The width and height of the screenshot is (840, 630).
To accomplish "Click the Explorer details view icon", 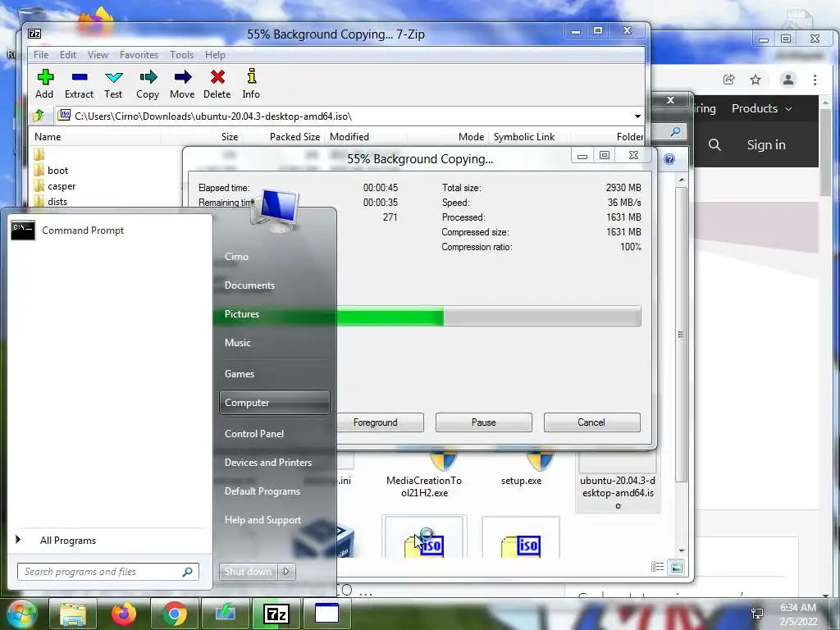I will 657,567.
